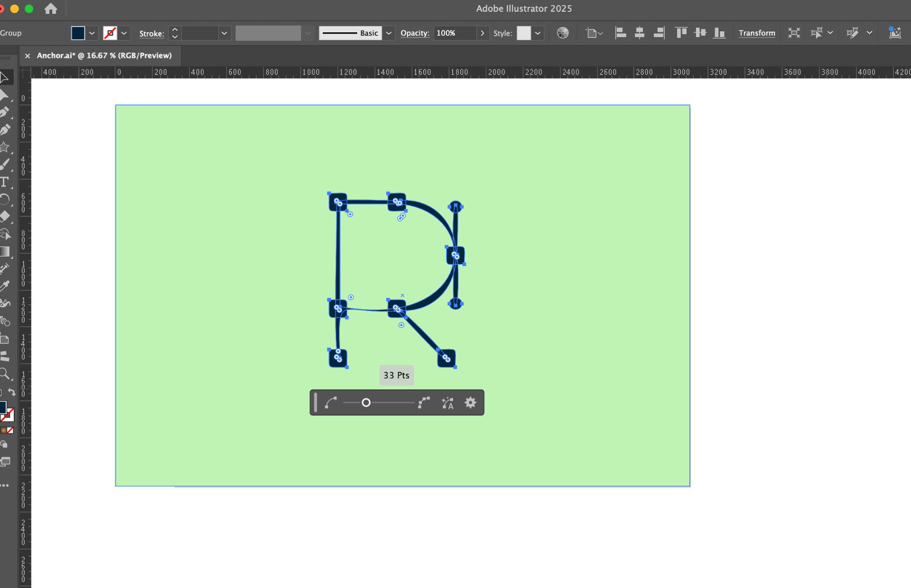911x588 pixels.
Task: Select the Paintbrush tool
Action: [5, 165]
